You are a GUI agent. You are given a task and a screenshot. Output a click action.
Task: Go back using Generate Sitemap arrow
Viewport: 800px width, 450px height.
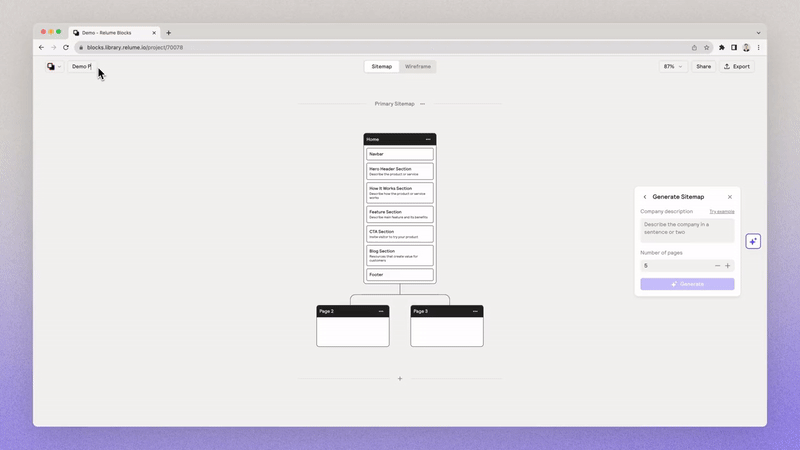pos(645,197)
